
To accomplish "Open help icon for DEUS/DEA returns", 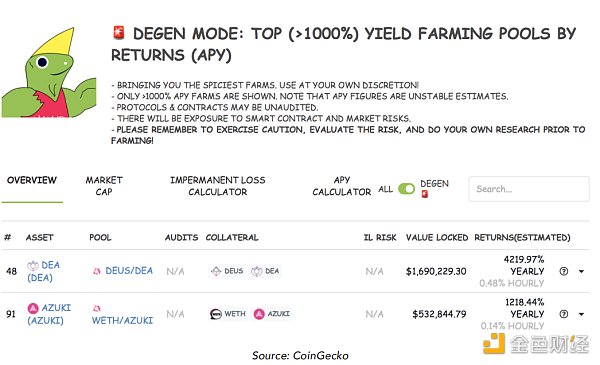I will (563, 271).
